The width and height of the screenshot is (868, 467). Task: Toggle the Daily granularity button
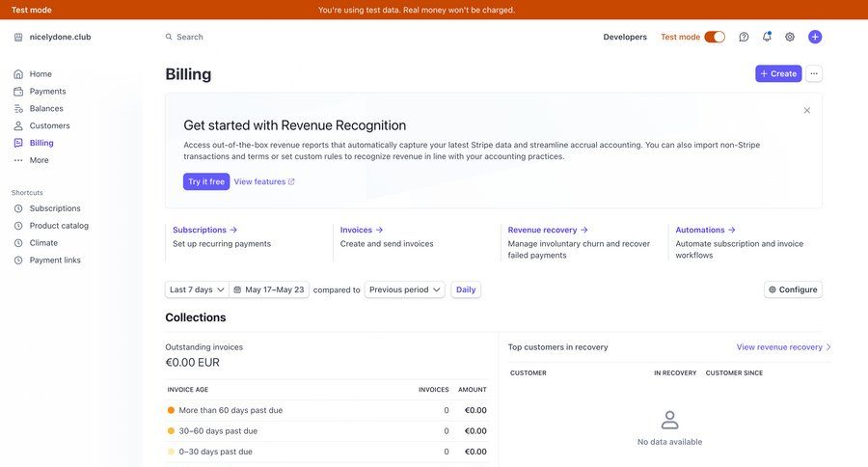[466, 289]
